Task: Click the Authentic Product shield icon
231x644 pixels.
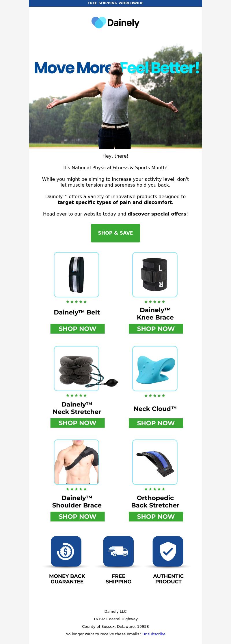Action: [168, 551]
